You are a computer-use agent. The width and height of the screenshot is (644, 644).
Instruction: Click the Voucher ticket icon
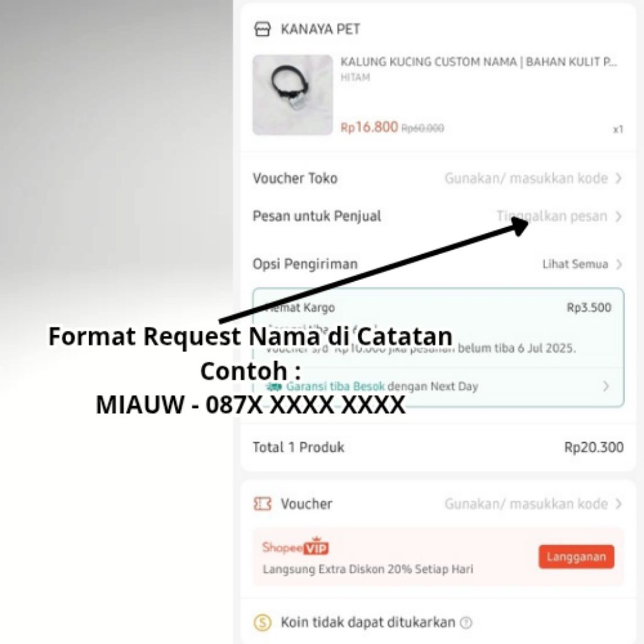(x=262, y=504)
